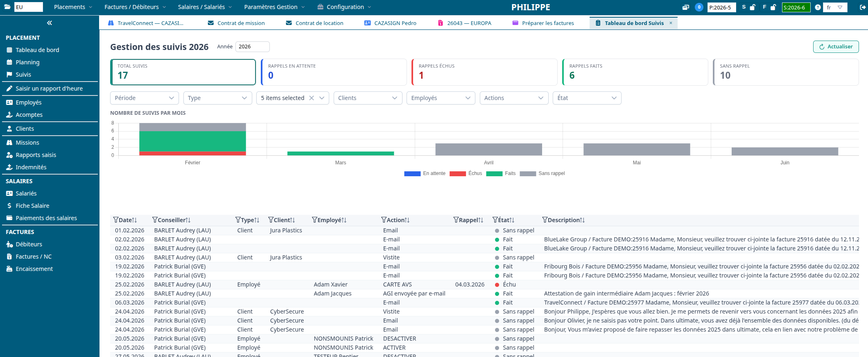
Task: Sort table by État column arrows
Action: 512,220
